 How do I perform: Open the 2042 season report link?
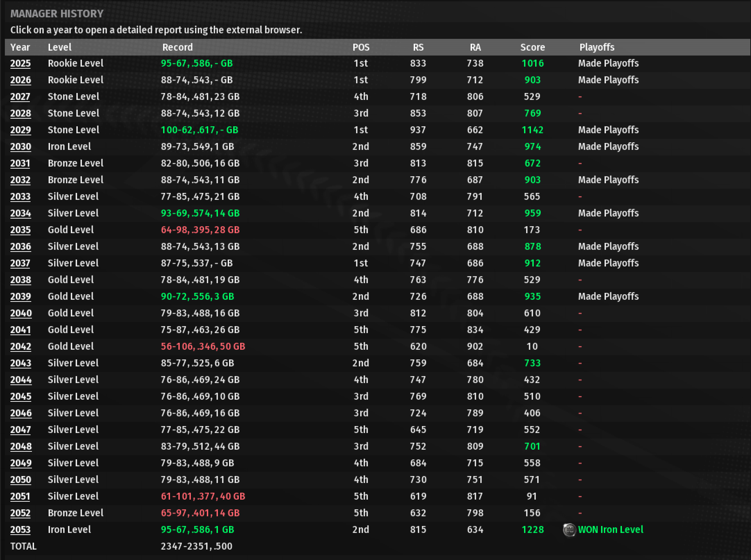coord(20,347)
